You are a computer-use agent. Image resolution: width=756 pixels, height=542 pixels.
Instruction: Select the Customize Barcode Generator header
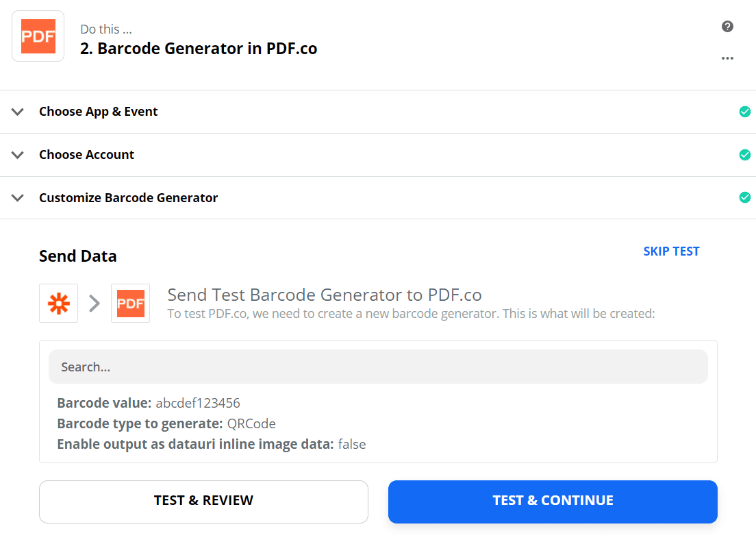click(128, 197)
